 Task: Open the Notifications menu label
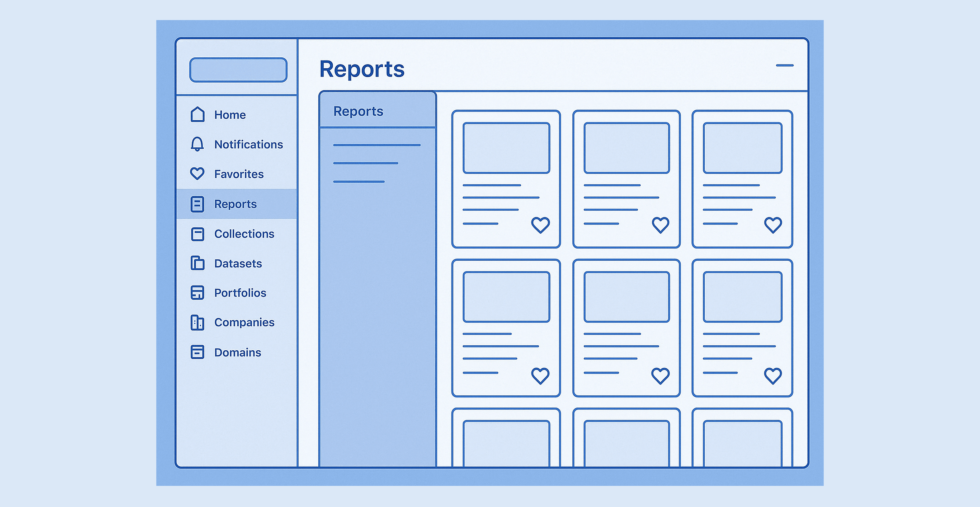[x=248, y=144]
